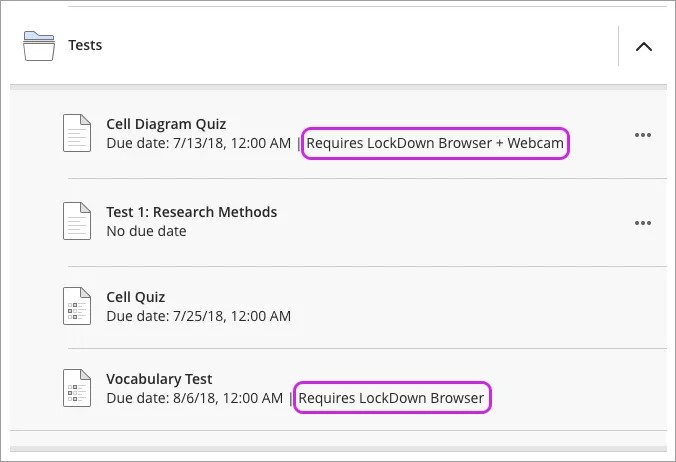Open Test 1: Research Methods title link
676x462 pixels.
pos(191,212)
